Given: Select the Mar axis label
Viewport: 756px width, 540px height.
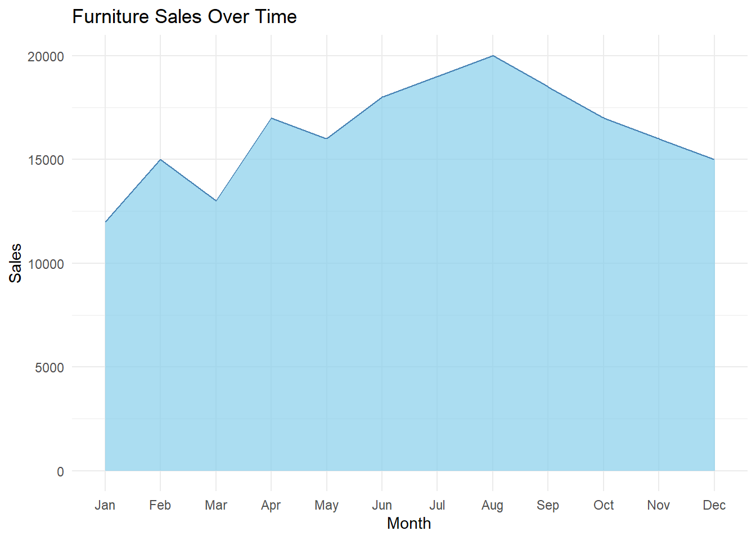Looking at the screenshot, I should pos(216,505).
